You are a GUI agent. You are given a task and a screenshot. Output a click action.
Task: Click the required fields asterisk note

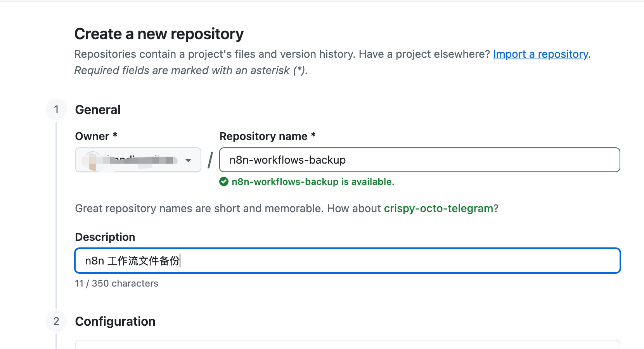pyautogui.click(x=191, y=70)
